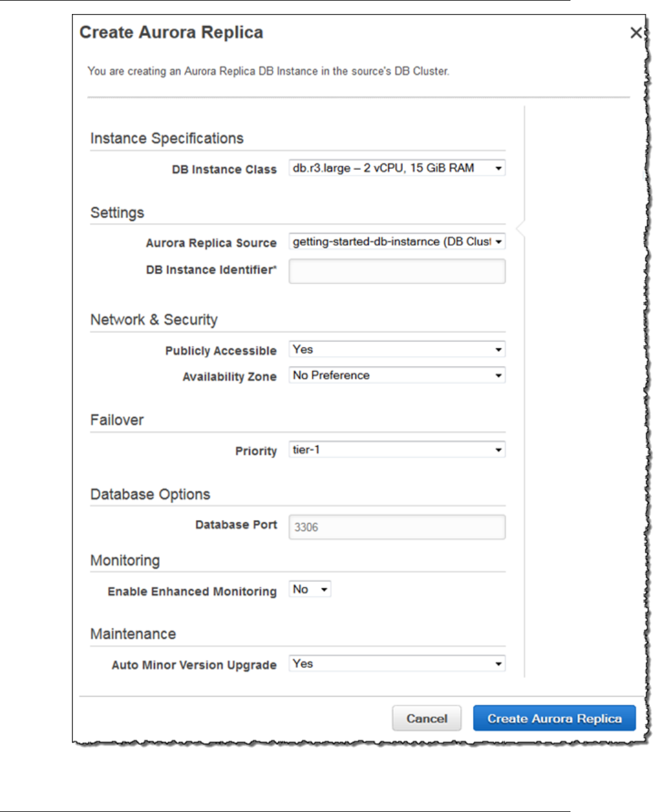The image size is (657, 812).
Task: Click the Auto Minor Version Upgrade label
Action: (x=194, y=665)
